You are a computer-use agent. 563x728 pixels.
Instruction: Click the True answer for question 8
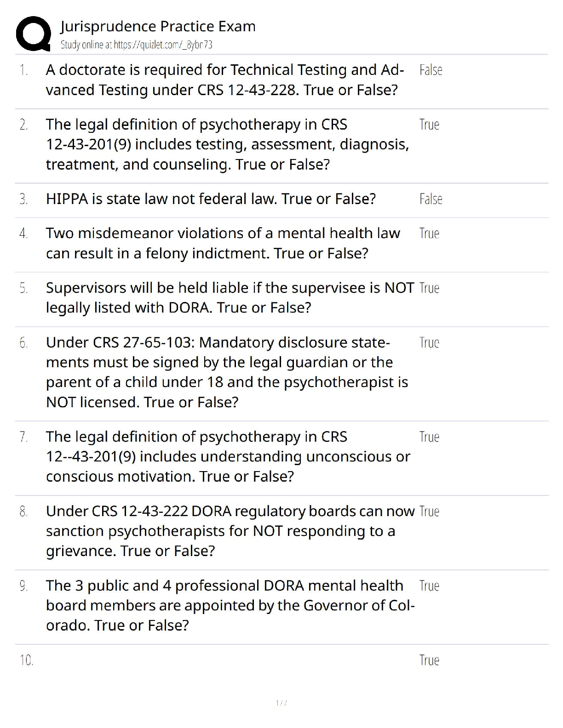[x=429, y=512]
